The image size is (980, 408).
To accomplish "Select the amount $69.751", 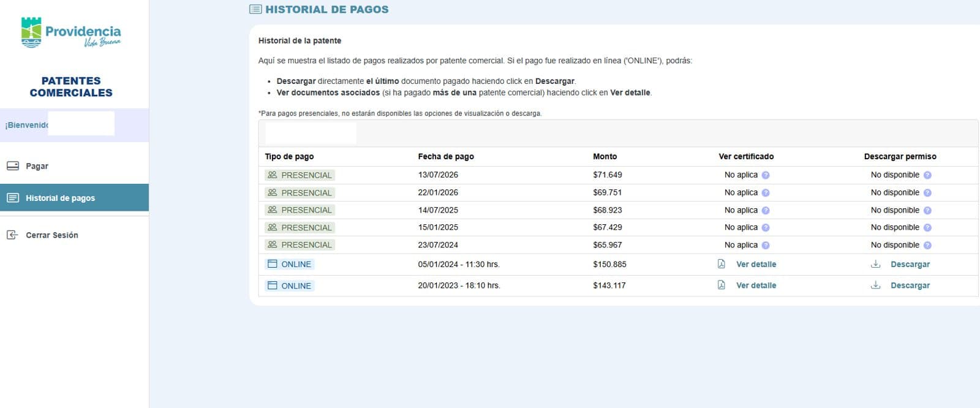I will click(x=608, y=192).
